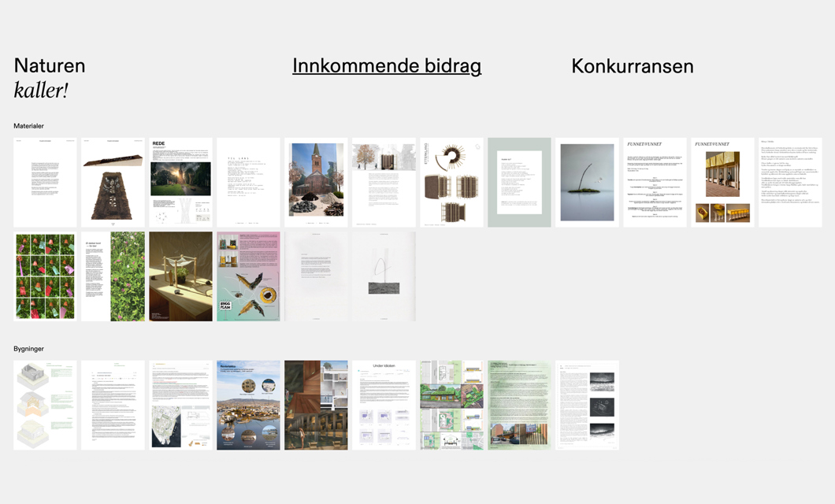Click the Materialer section heading

coord(29,126)
